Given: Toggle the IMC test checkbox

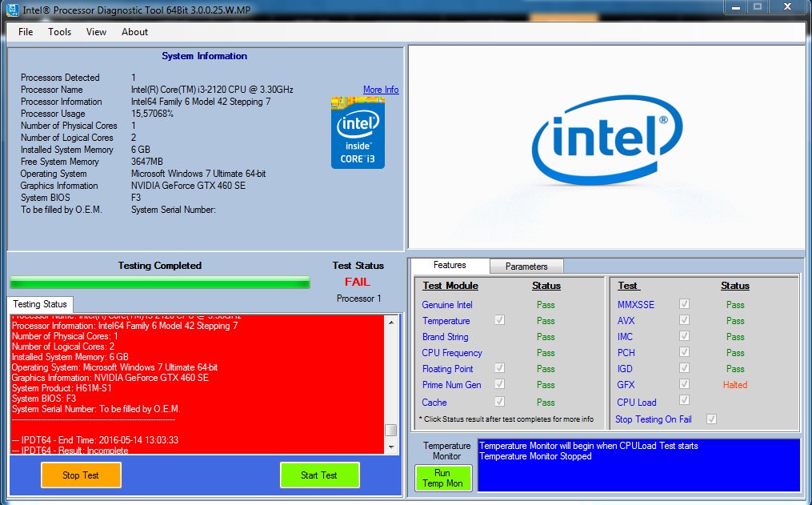Looking at the screenshot, I should click(684, 336).
